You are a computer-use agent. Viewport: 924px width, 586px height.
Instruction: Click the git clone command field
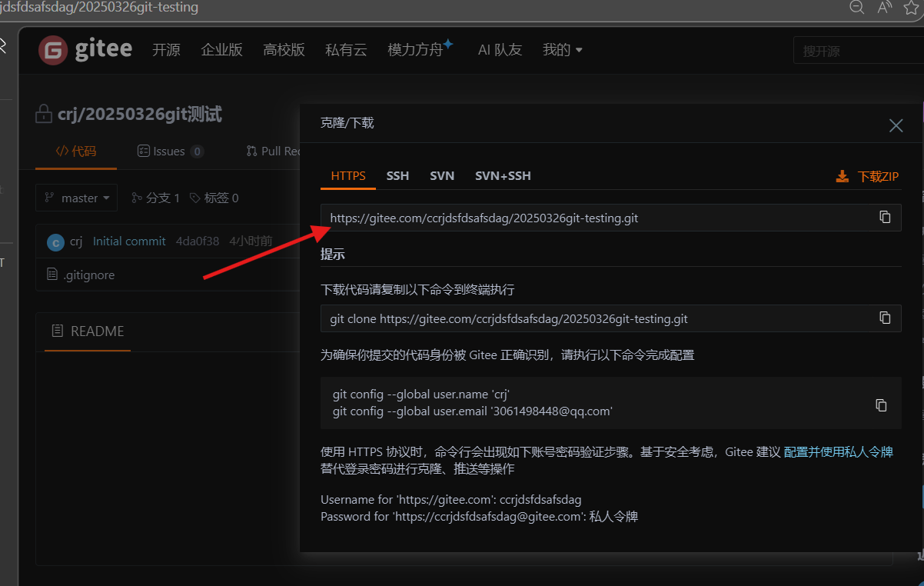coord(611,318)
